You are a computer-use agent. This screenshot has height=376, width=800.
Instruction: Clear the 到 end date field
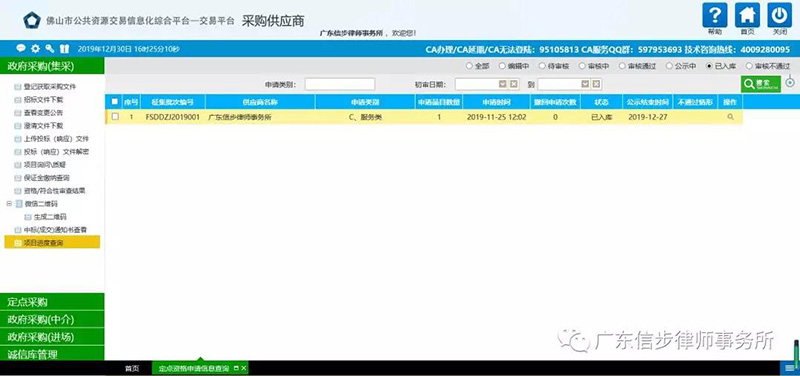pyautogui.click(x=596, y=84)
